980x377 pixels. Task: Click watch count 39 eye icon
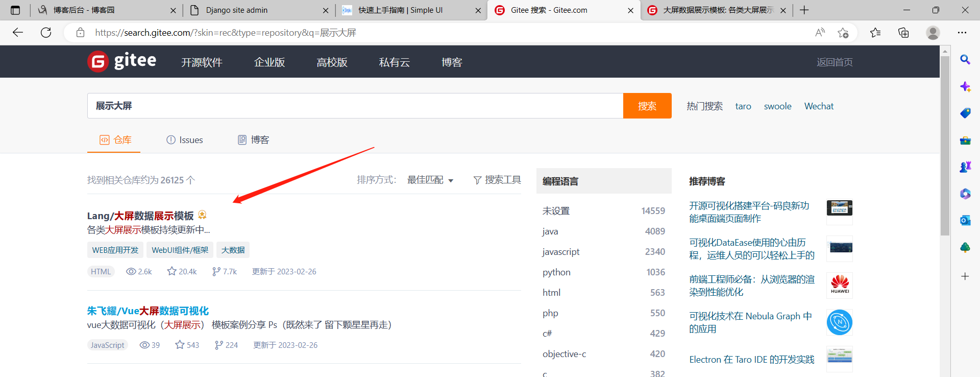click(x=150, y=345)
